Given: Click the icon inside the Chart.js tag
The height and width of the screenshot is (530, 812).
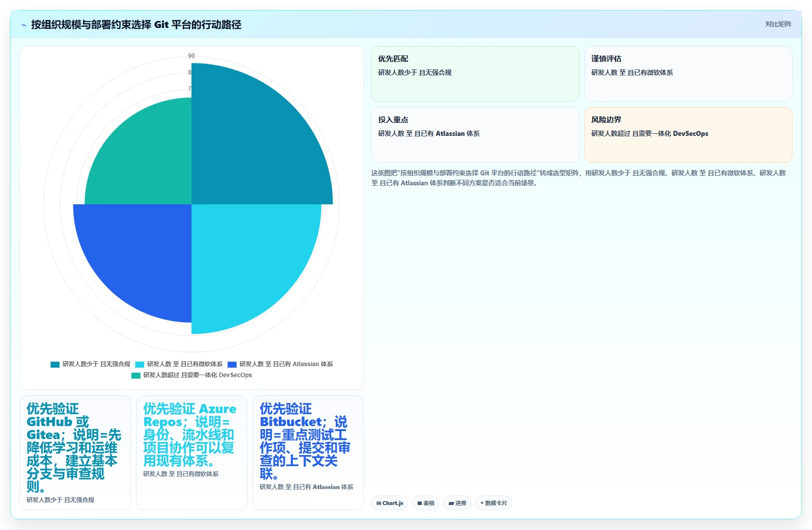Looking at the screenshot, I should (378, 504).
